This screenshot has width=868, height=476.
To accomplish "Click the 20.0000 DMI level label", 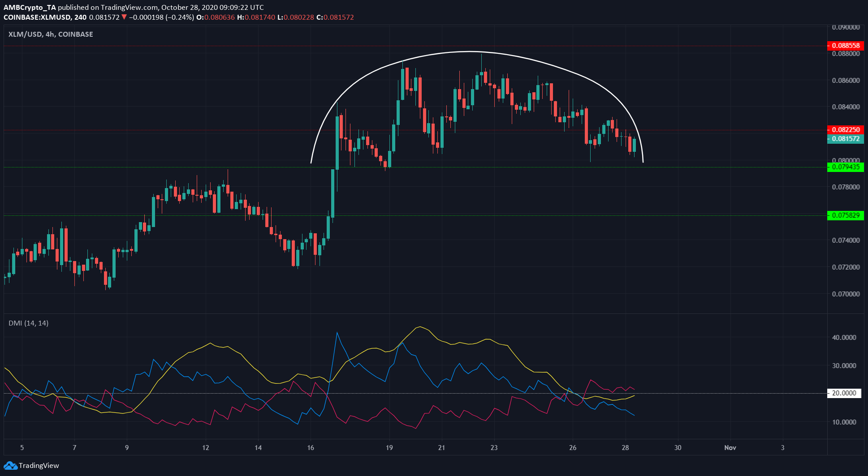I will (x=843, y=393).
